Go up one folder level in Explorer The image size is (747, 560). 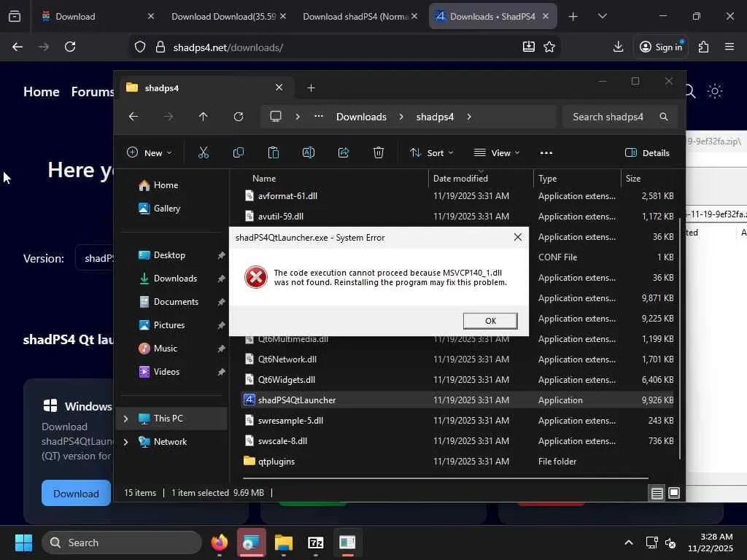coord(204,117)
